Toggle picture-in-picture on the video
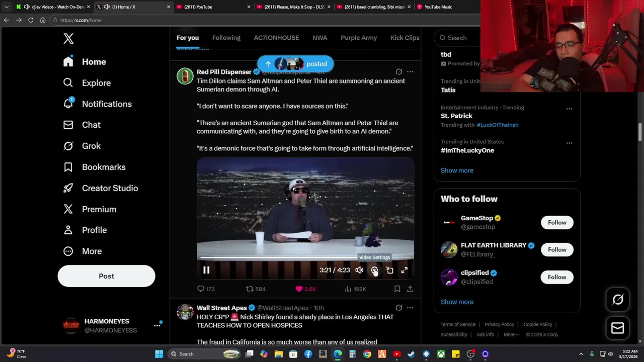 (389, 270)
